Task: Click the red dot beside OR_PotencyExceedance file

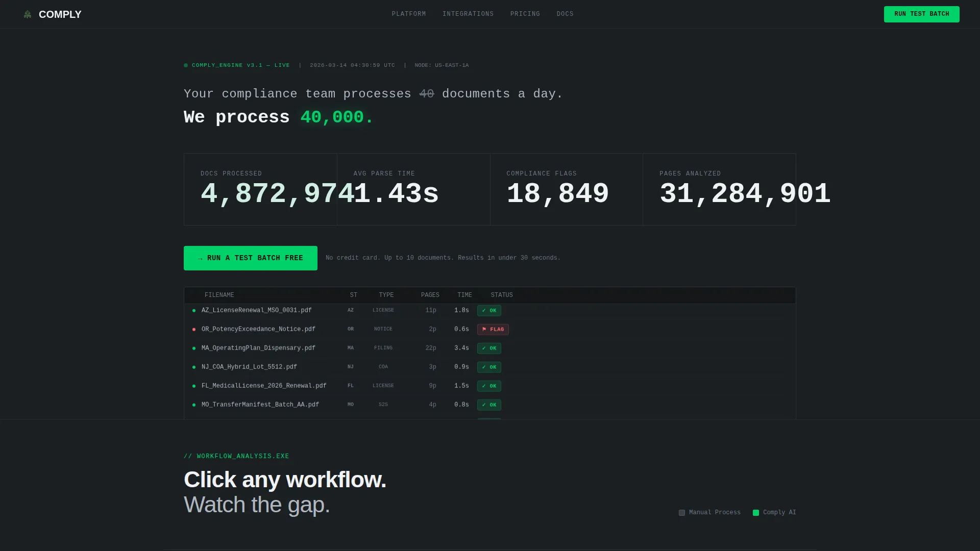Action: (194, 330)
